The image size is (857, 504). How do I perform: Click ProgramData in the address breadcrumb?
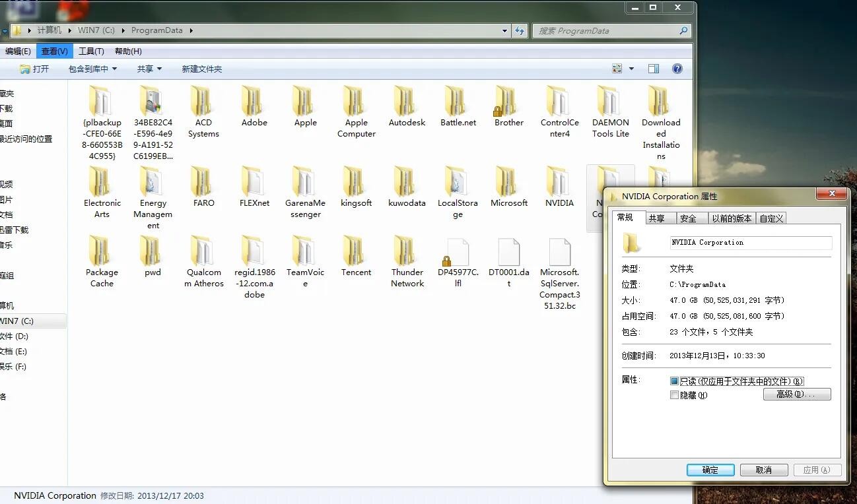[x=156, y=30]
